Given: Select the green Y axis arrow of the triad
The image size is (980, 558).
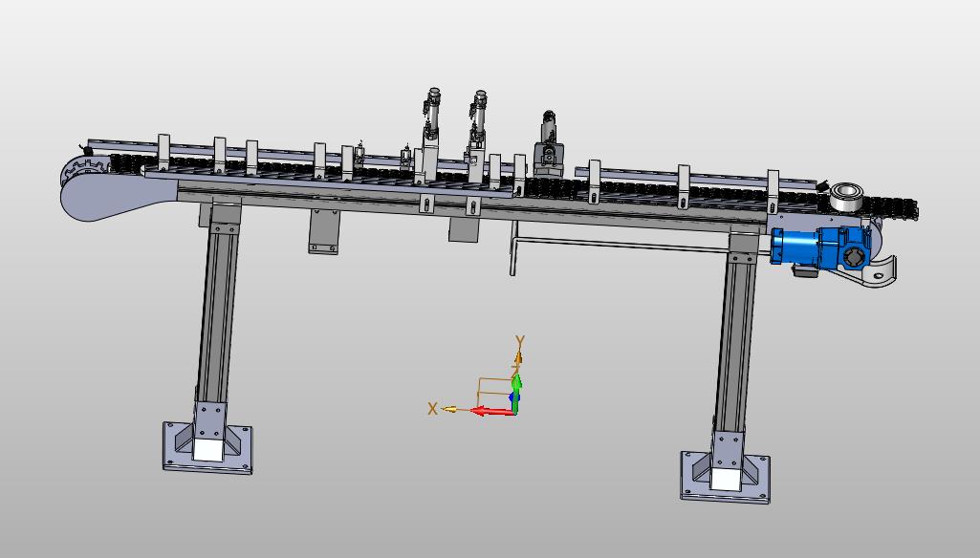Looking at the screenshot, I should pyautogui.click(x=516, y=393).
